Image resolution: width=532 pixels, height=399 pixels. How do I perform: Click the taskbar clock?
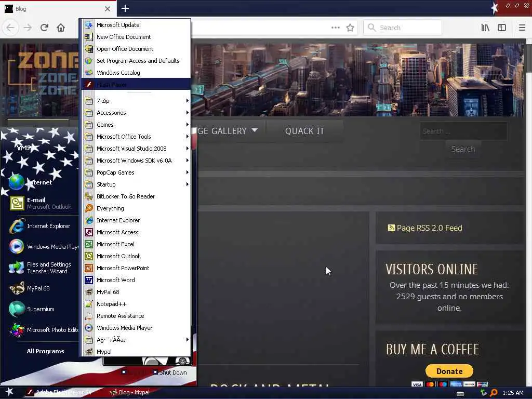(x=513, y=393)
